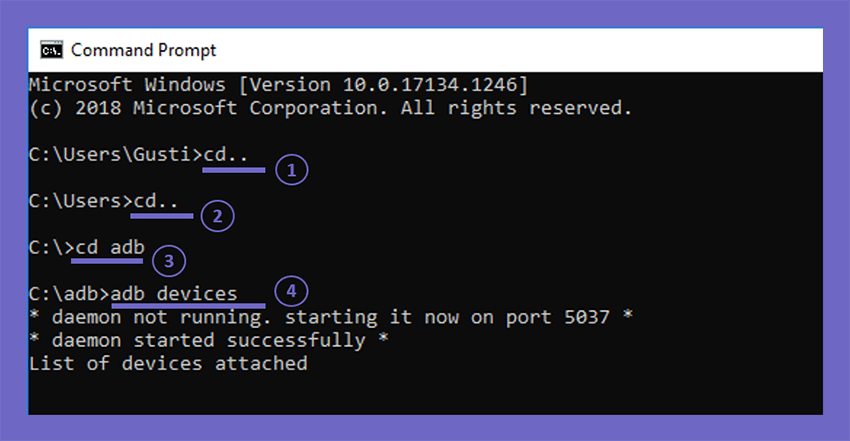Click empty terminal area below device list

pos(426,395)
